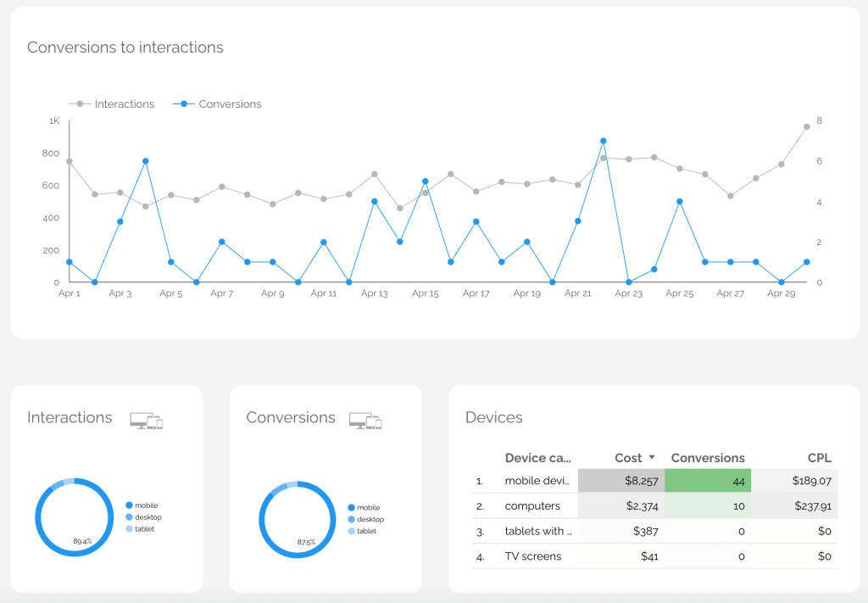Sort table by Conversions column header
Viewport: 868px width, 603px height.
(708, 458)
